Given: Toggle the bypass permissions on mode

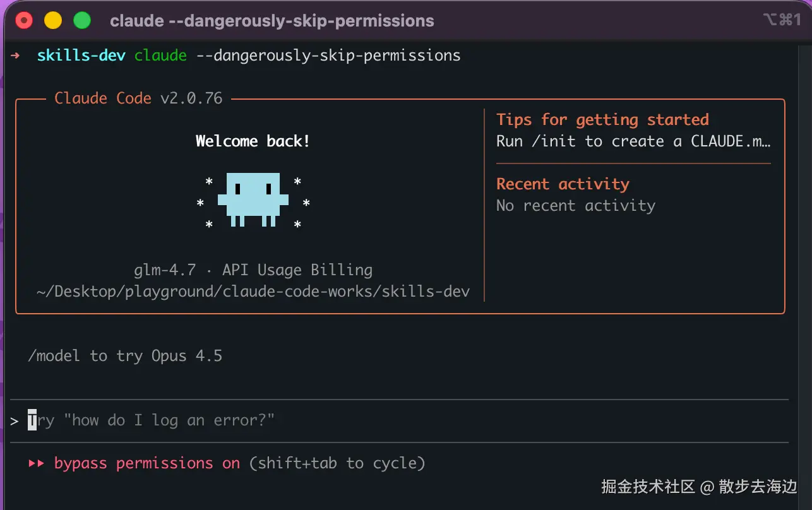Looking at the screenshot, I should click(x=147, y=463).
